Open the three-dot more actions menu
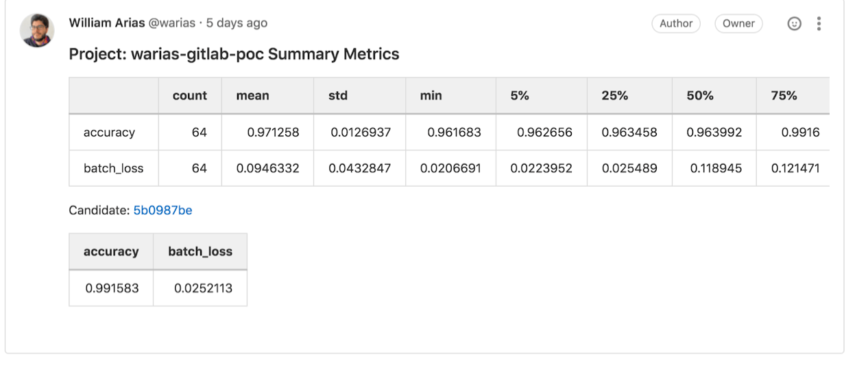 pos(819,24)
